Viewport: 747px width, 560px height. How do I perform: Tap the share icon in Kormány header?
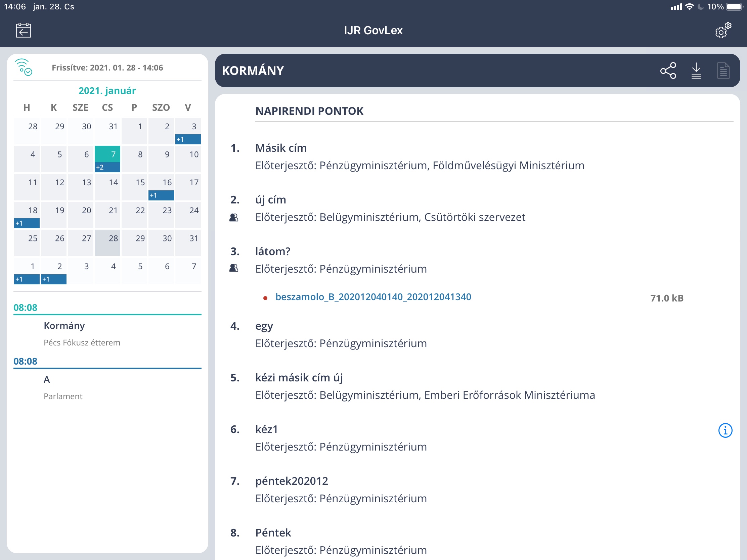668,71
